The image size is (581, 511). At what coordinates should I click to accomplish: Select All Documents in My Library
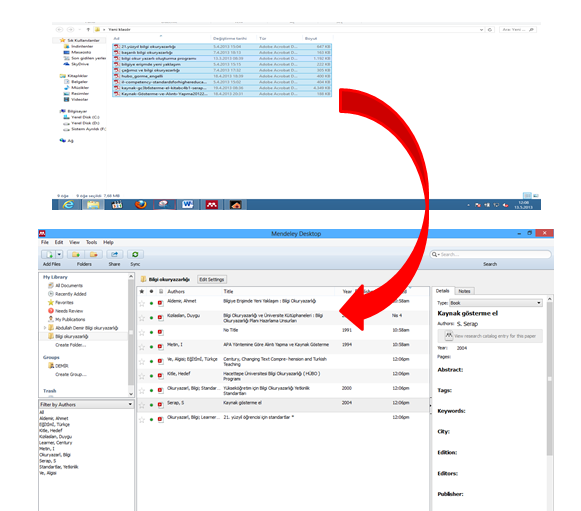[x=69, y=285]
